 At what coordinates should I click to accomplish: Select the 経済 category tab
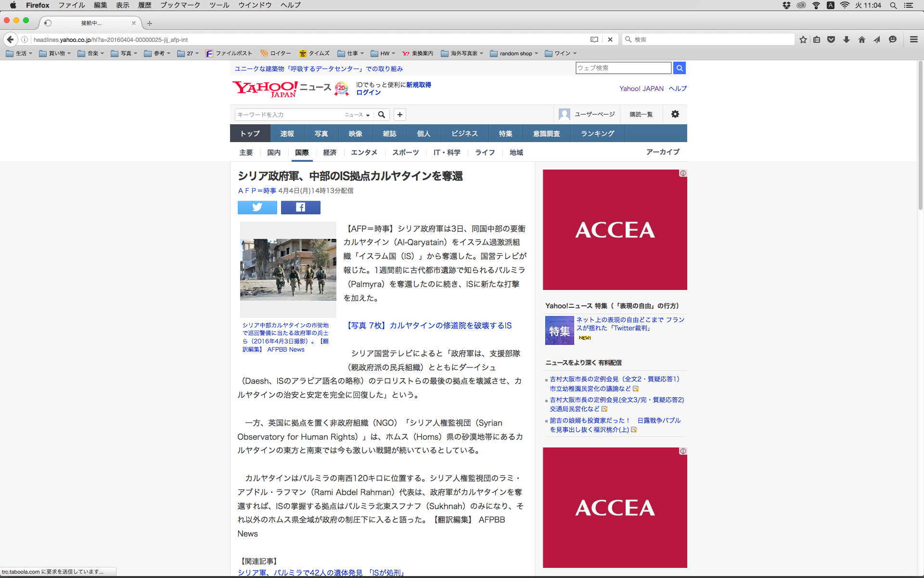coord(330,152)
